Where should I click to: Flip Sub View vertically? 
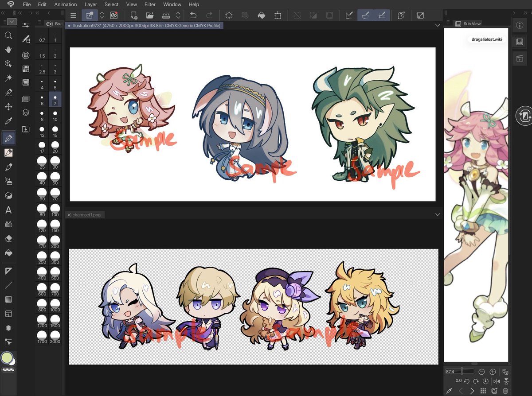505,381
